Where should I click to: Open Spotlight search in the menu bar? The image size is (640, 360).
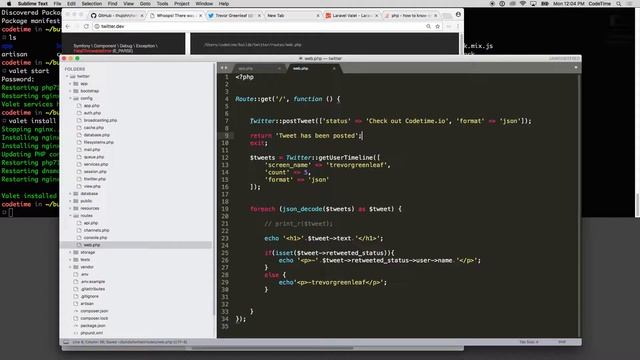(x=619, y=4)
